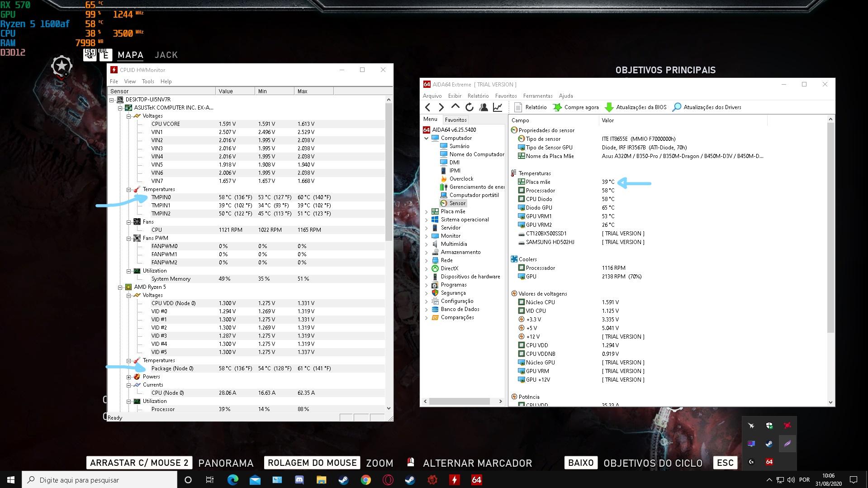Switch to Menu tab in AIDA64 sidebar
The image size is (868, 488).
[430, 119]
